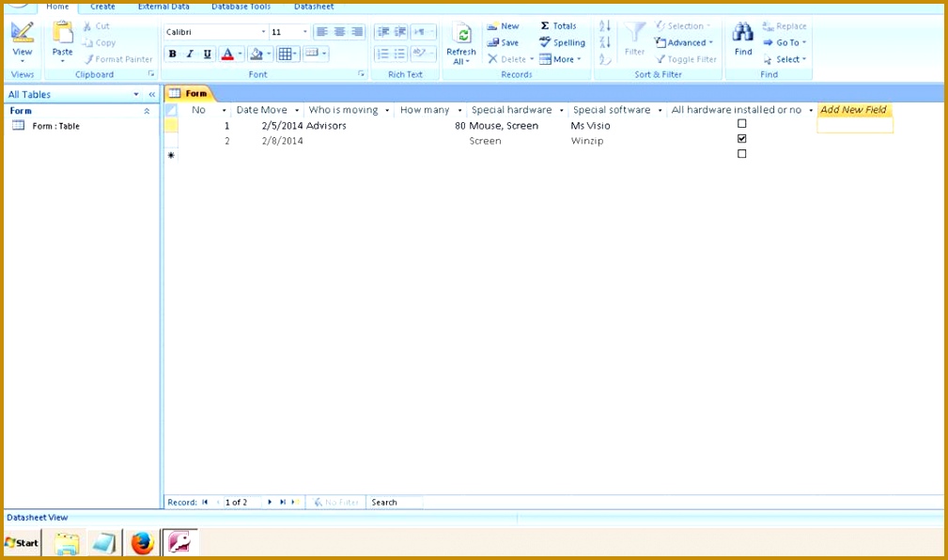Open font color dropdown arrow

[x=240, y=54]
